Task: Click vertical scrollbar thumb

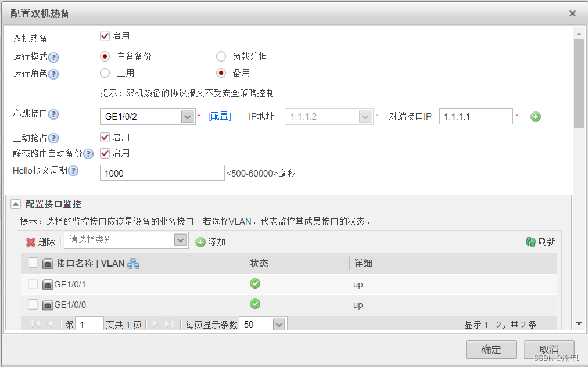Action: [x=579, y=84]
